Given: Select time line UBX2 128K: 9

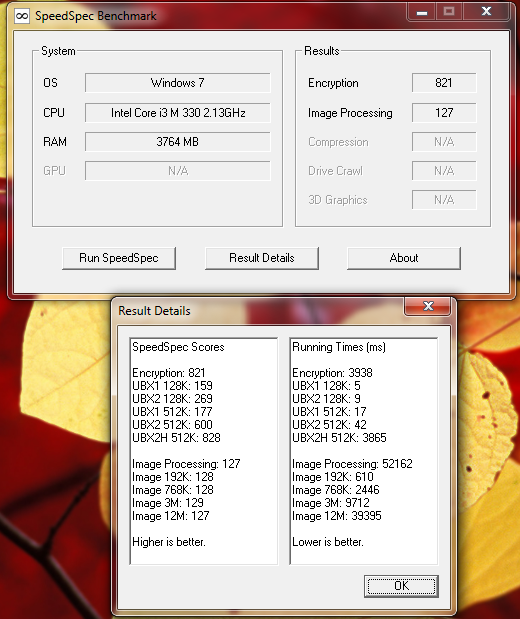Looking at the screenshot, I should pyautogui.click(x=326, y=399).
